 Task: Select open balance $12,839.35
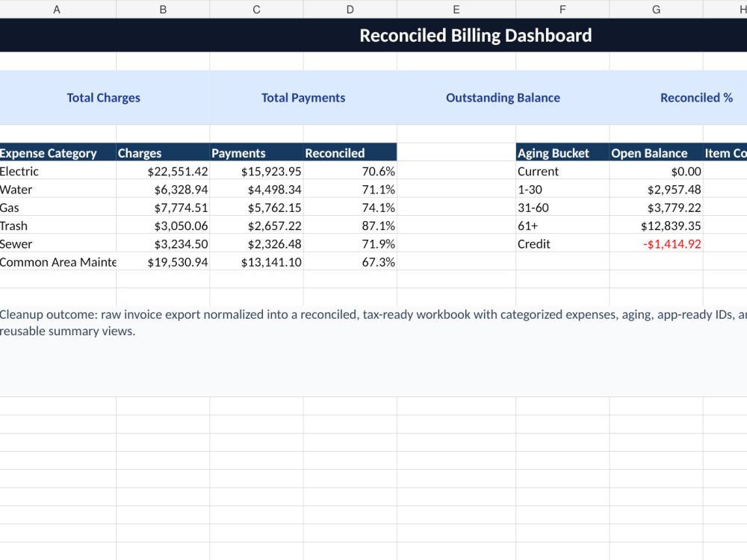656,225
